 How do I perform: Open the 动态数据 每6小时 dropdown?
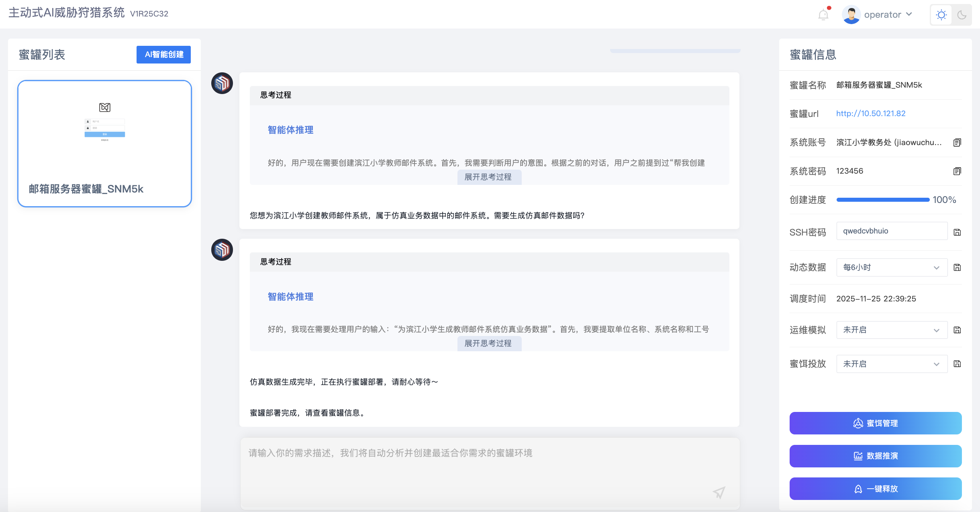coord(892,268)
